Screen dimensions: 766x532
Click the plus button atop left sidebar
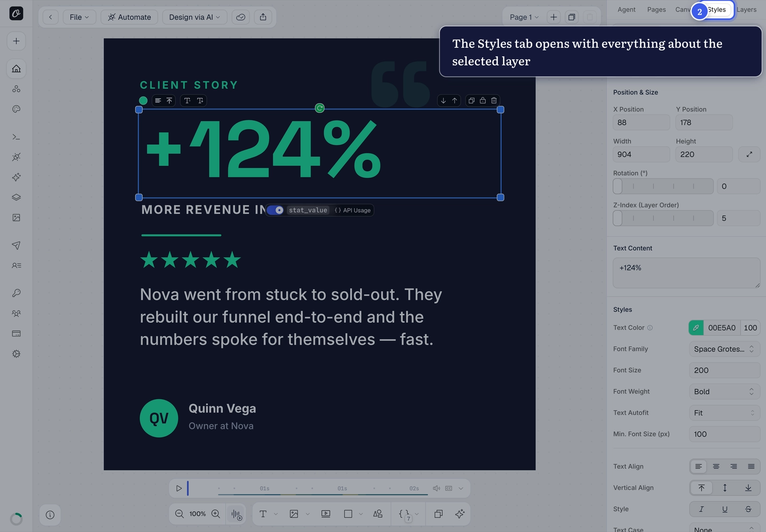16,41
